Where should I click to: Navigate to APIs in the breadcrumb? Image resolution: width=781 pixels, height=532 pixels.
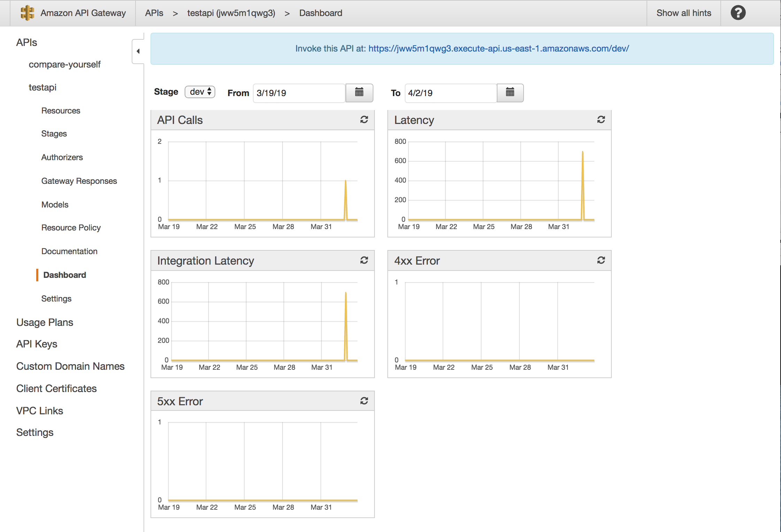click(x=154, y=13)
